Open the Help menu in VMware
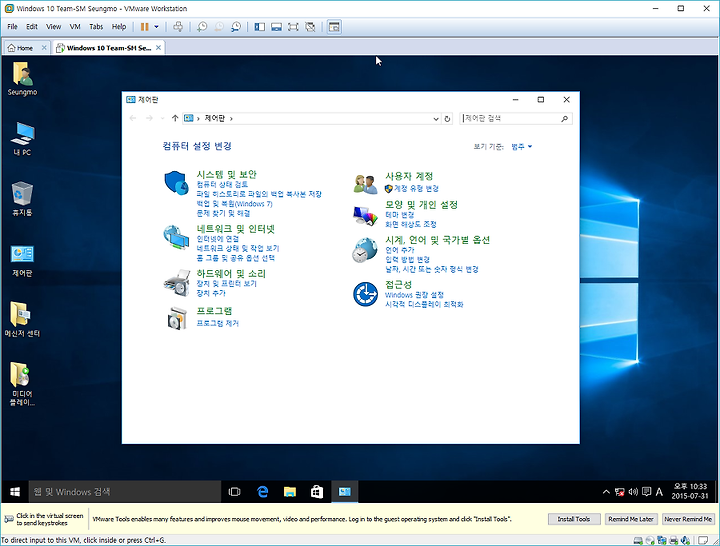The height and width of the screenshot is (546, 720). click(x=119, y=27)
